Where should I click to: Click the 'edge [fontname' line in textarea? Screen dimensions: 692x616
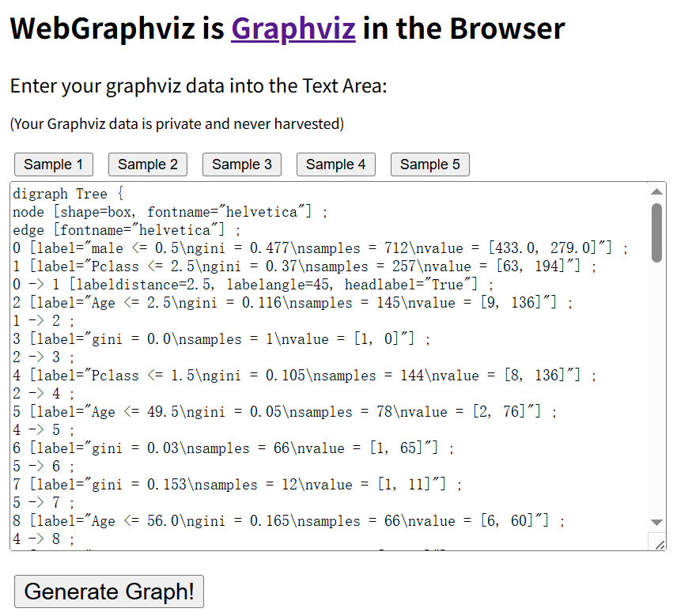click(127, 230)
